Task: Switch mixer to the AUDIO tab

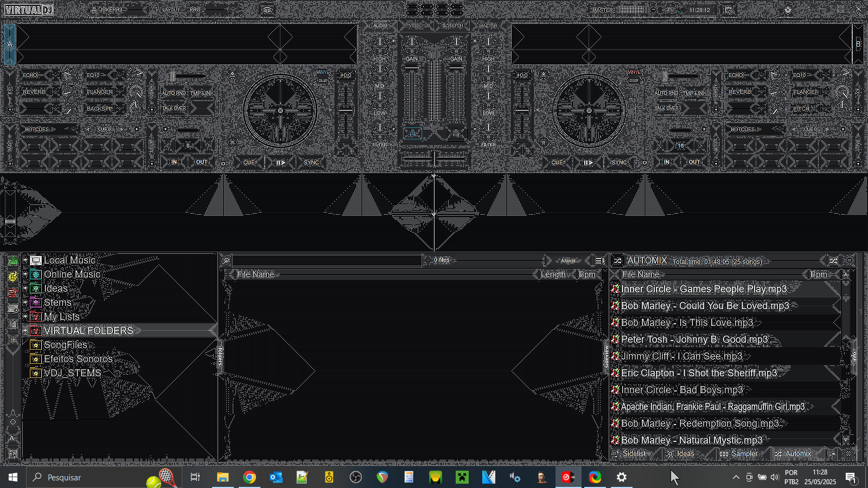Action: point(380,25)
